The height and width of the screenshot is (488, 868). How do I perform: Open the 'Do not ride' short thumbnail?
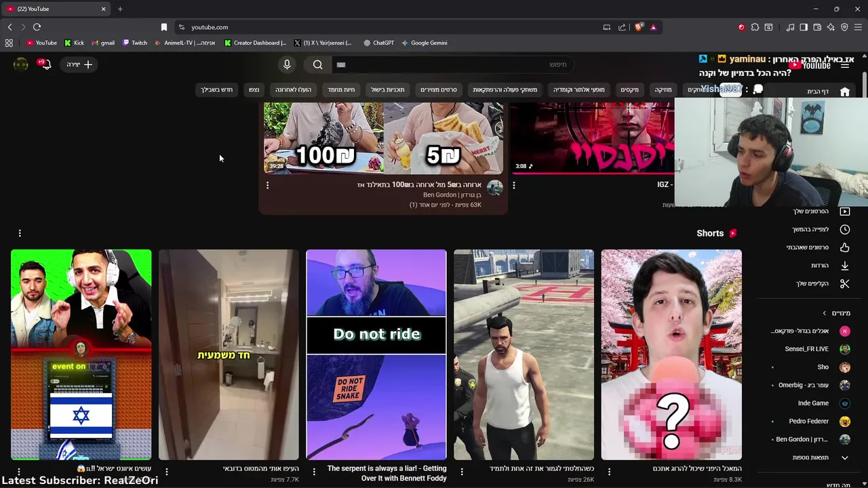376,354
